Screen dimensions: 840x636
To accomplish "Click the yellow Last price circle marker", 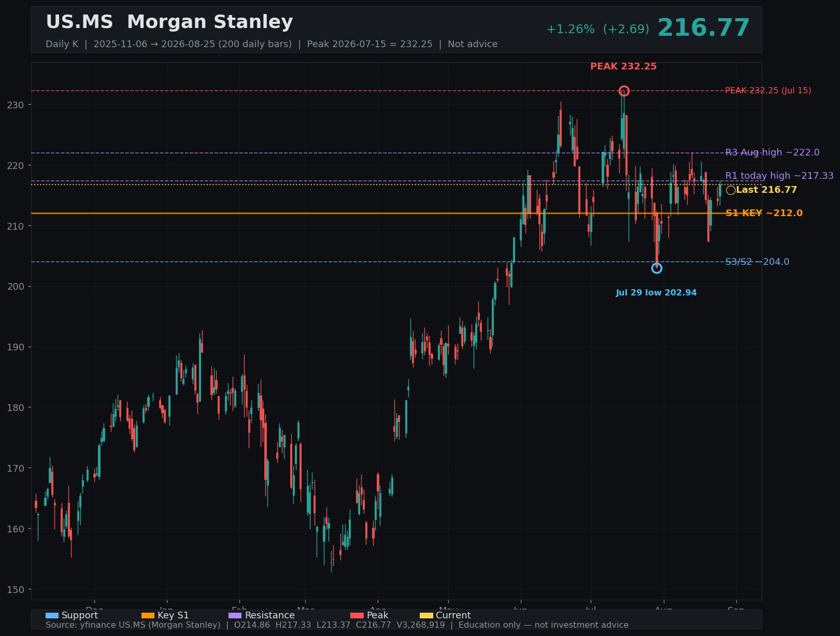I will click(731, 190).
